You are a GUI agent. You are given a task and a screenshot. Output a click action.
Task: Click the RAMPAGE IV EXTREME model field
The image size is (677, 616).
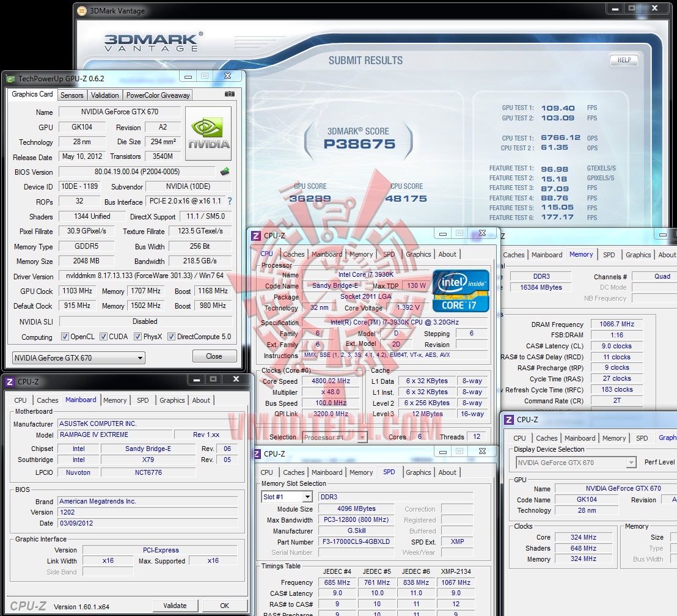(115, 435)
